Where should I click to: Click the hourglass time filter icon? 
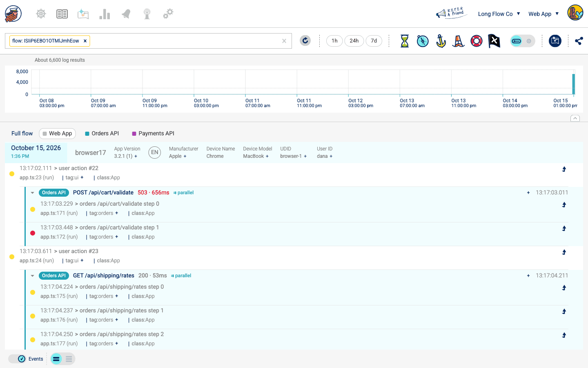(x=405, y=41)
